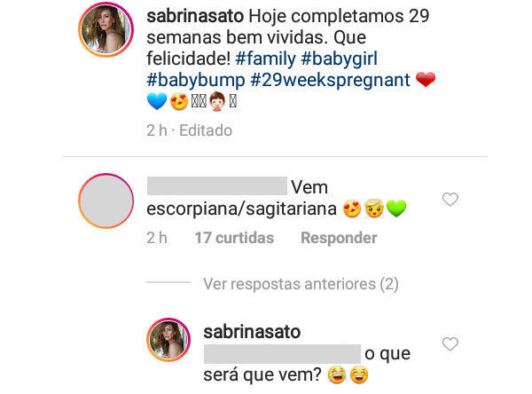Click the redacted commenter username
This screenshot has width=532, height=394.
pyautogui.click(x=217, y=185)
